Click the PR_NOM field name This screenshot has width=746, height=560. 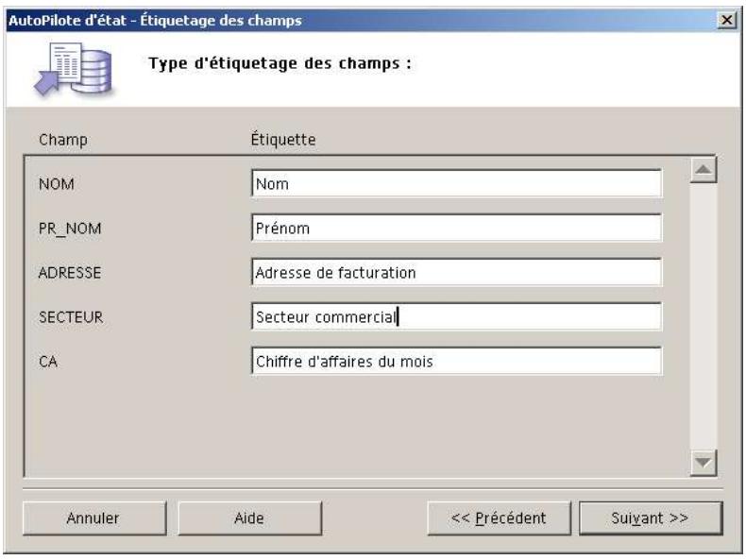[x=70, y=229]
